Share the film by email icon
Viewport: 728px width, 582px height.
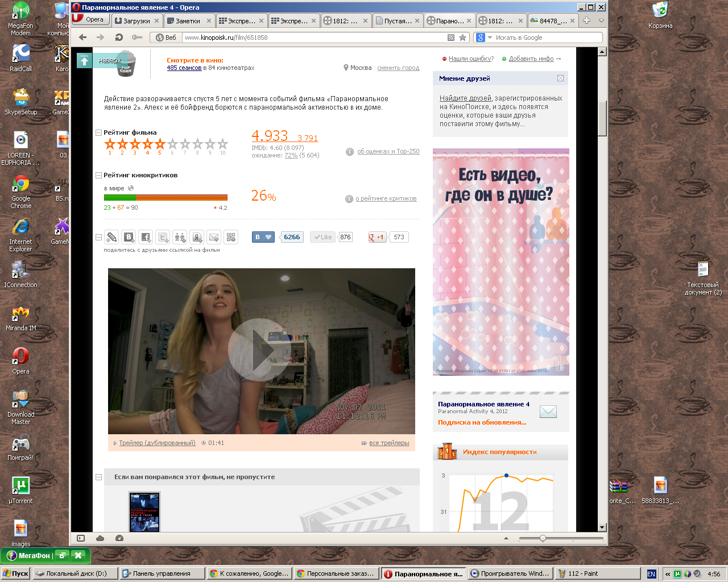point(214,237)
